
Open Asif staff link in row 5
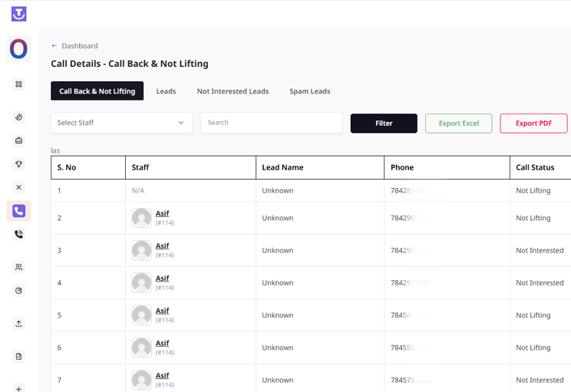tap(162, 311)
